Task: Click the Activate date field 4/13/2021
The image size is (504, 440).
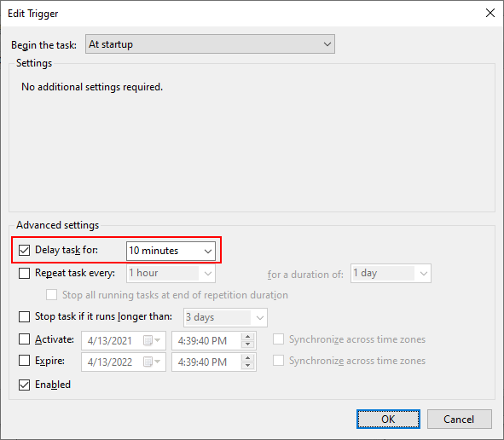Action: 124,340
